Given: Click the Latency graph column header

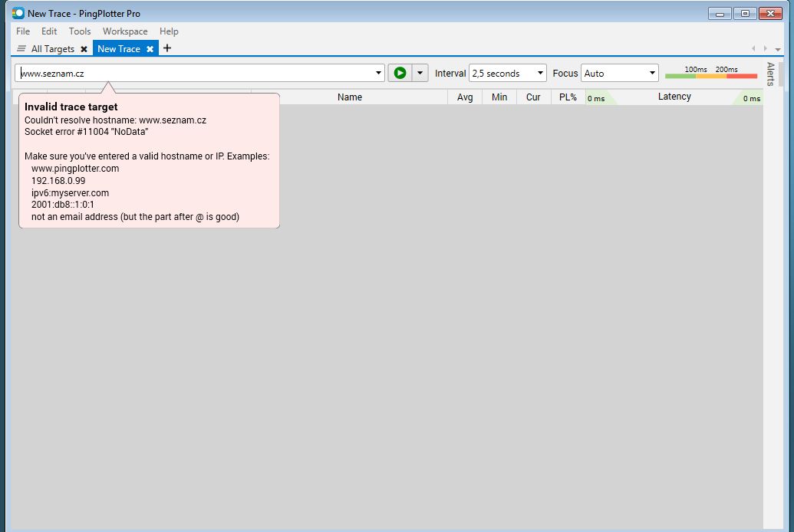Looking at the screenshot, I should click(674, 96).
